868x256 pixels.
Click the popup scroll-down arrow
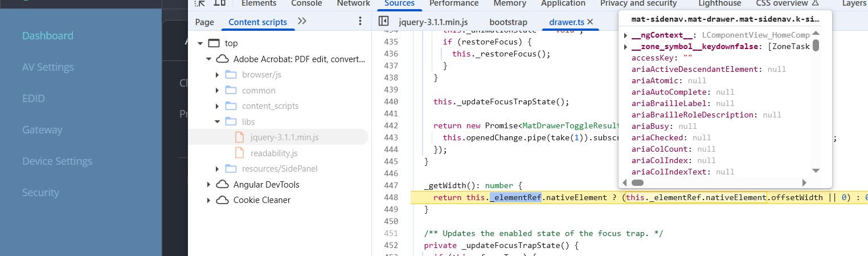(x=816, y=170)
